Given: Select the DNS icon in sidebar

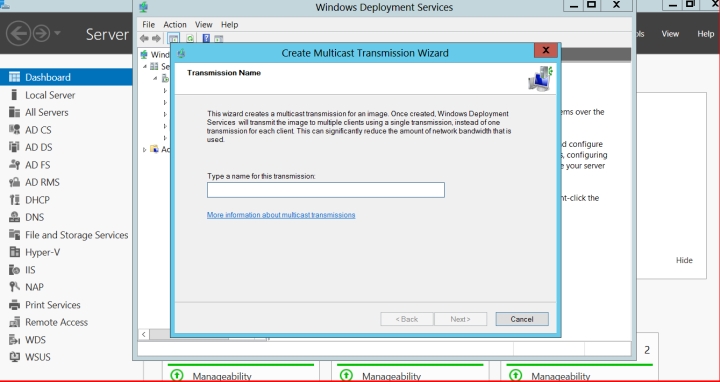Looking at the screenshot, I should [x=15, y=217].
